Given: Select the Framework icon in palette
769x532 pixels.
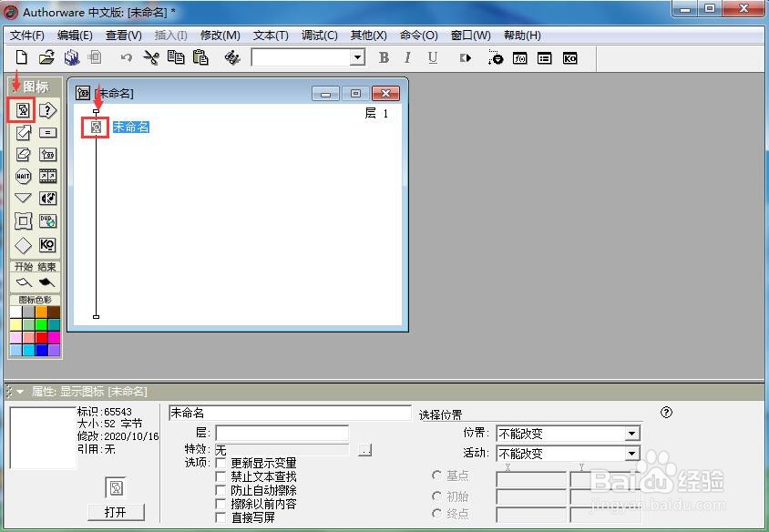Looking at the screenshot, I should point(23,221).
